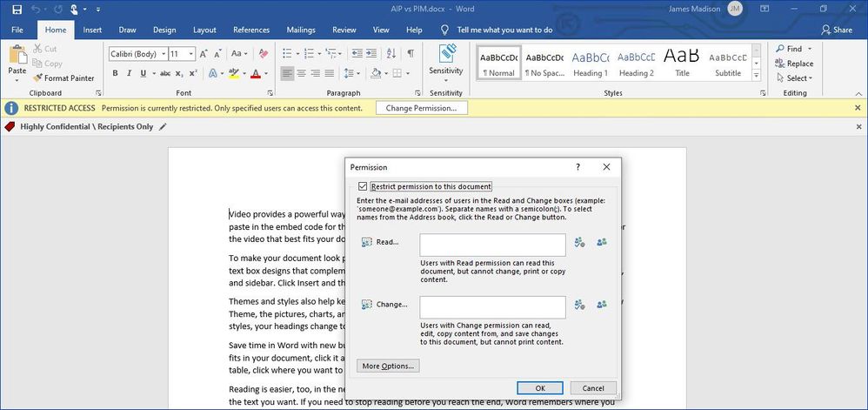Click the Change button in Permission dialog

pyautogui.click(x=384, y=304)
